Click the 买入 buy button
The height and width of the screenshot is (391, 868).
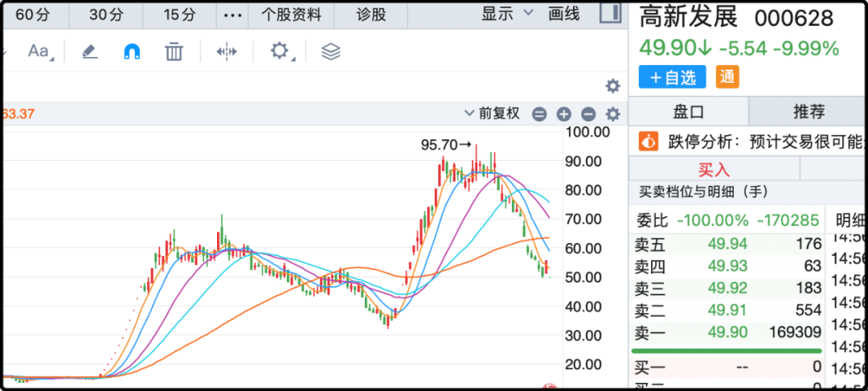point(713,169)
